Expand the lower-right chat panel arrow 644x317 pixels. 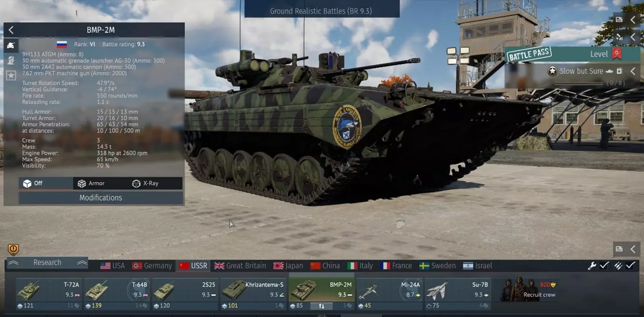[633, 249]
